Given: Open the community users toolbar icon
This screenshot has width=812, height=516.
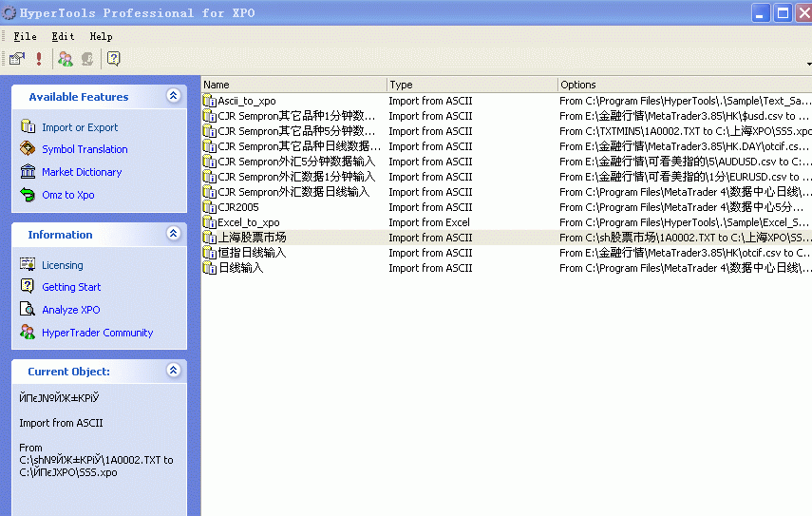Looking at the screenshot, I should pyautogui.click(x=66, y=59).
